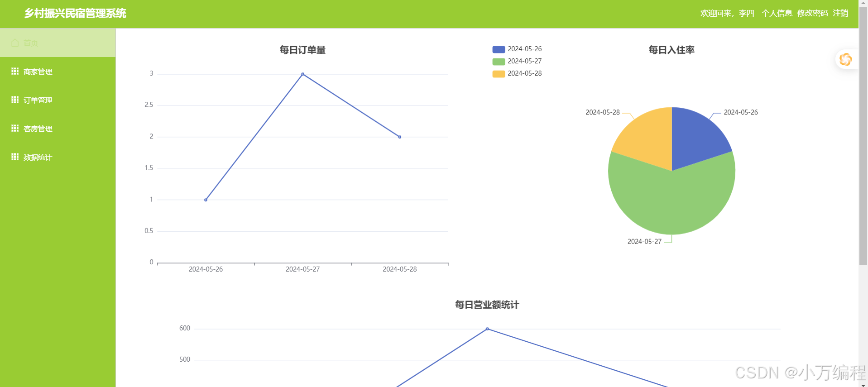Click the 2024-05-27 pie chart label
868x387 pixels.
pyautogui.click(x=644, y=242)
